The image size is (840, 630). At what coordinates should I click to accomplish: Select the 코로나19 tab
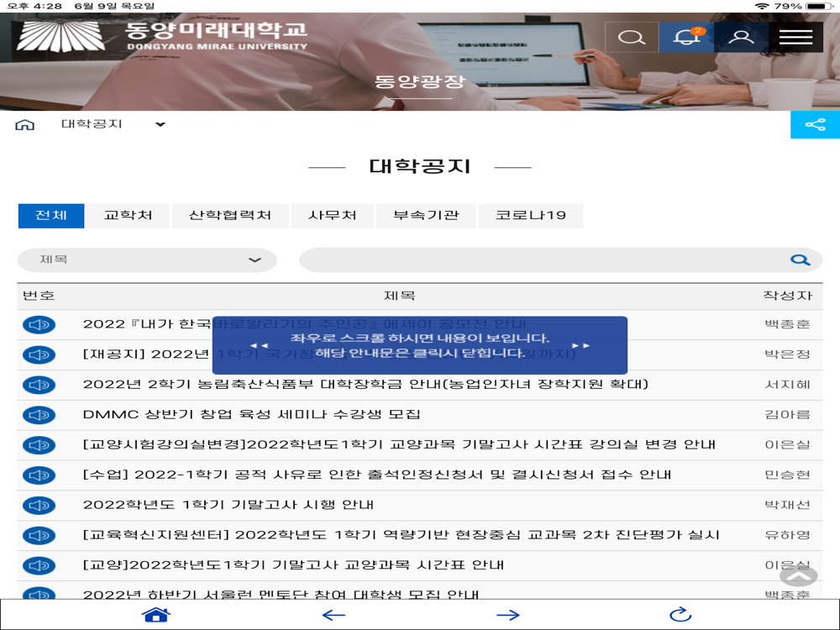click(530, 215)
